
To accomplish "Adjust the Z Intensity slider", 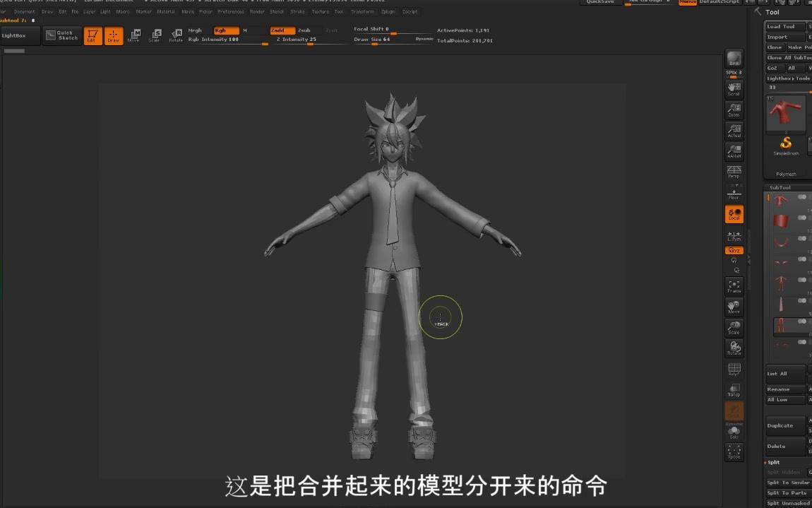I will [310, 40].
